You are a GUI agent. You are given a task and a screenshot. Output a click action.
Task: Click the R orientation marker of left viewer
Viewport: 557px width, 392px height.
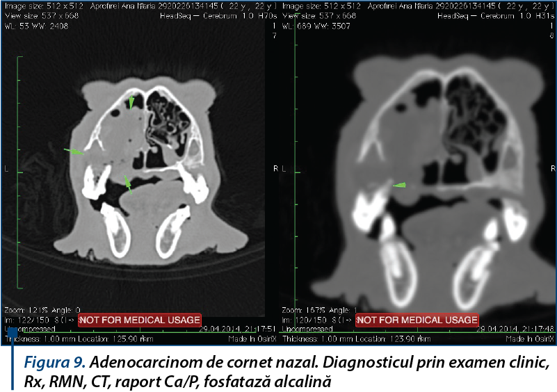pyautogui.click(x=275, y=169)
